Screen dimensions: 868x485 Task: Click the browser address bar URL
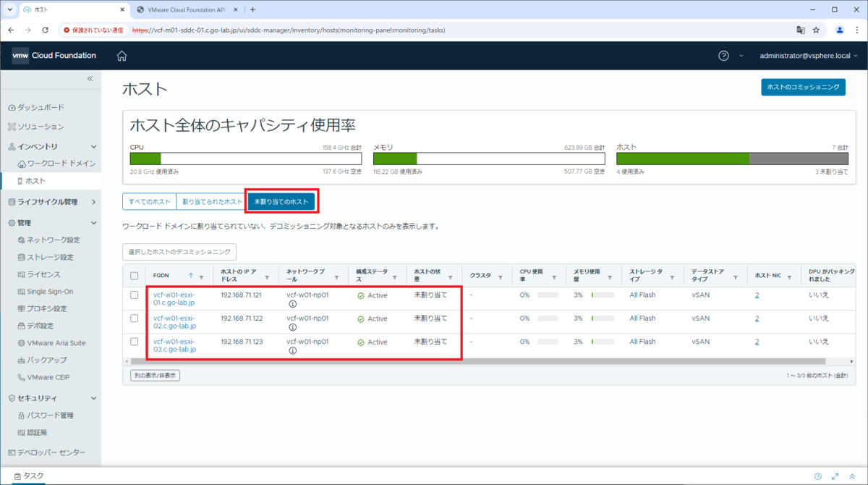pyautogui.click(x=289, y=30)
